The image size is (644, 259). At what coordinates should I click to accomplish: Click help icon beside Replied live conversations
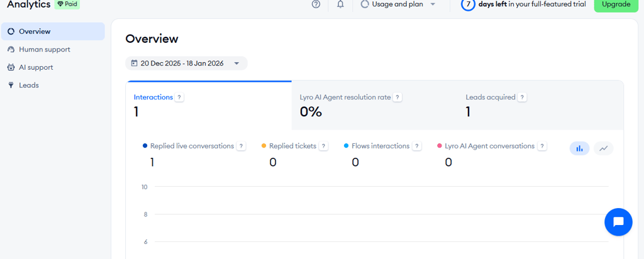point(241,146)
